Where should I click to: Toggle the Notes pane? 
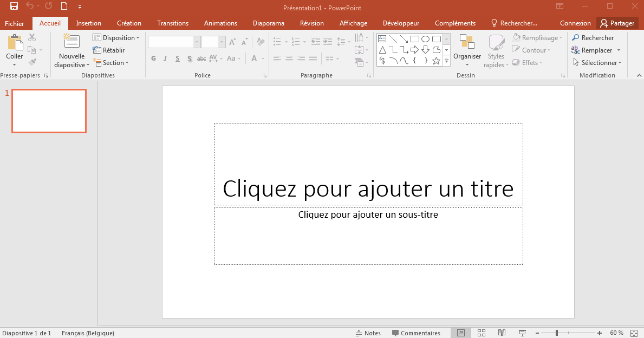click(368, 333)
